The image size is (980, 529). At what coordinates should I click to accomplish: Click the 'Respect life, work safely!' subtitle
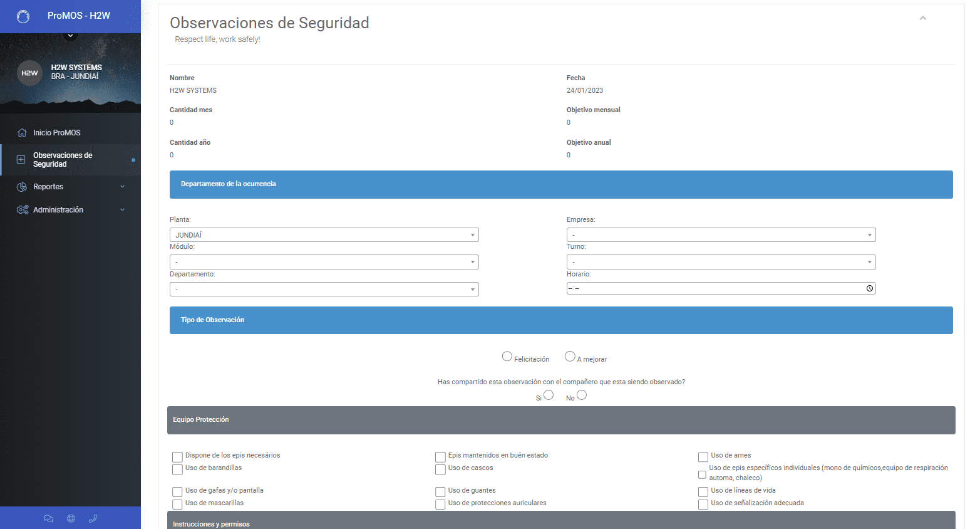[217, 39]
